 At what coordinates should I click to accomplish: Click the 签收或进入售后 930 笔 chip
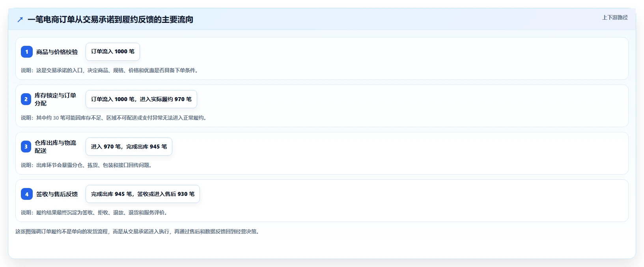pyautogui.click(x=143, y=194)
